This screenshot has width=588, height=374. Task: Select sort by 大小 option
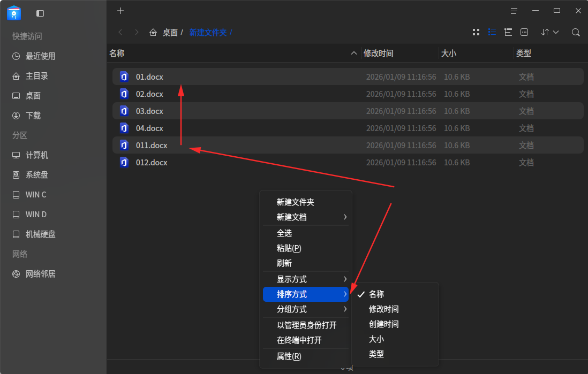[395, 339]
